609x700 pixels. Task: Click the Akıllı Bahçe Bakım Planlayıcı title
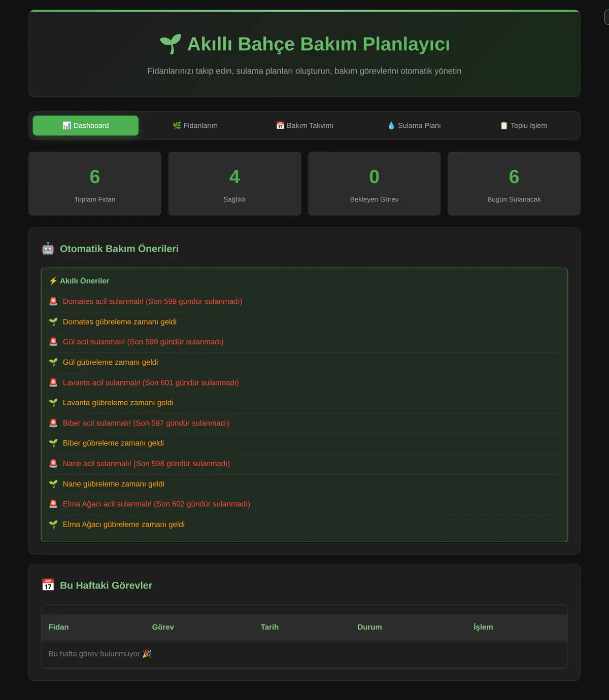coord(319,44)
